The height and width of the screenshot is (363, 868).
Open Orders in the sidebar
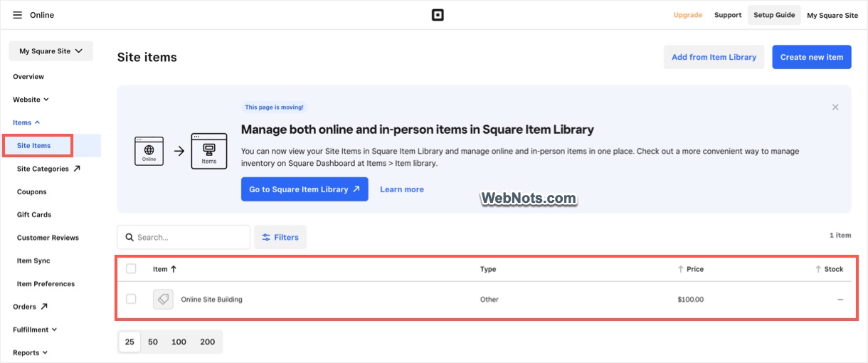30,307
